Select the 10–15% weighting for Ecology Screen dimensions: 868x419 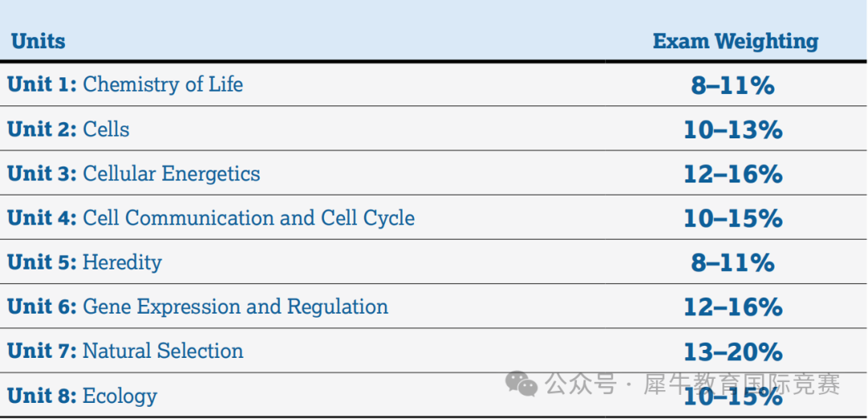pos(732,399)
